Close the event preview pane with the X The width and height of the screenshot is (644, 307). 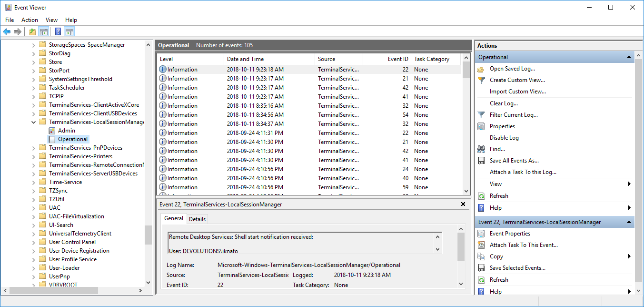click(463, 204)
